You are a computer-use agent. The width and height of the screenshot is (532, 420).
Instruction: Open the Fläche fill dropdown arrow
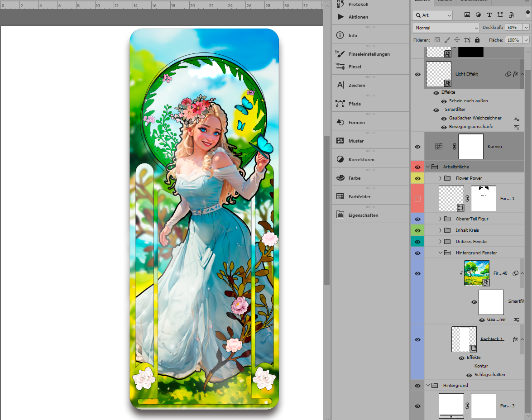526,40
